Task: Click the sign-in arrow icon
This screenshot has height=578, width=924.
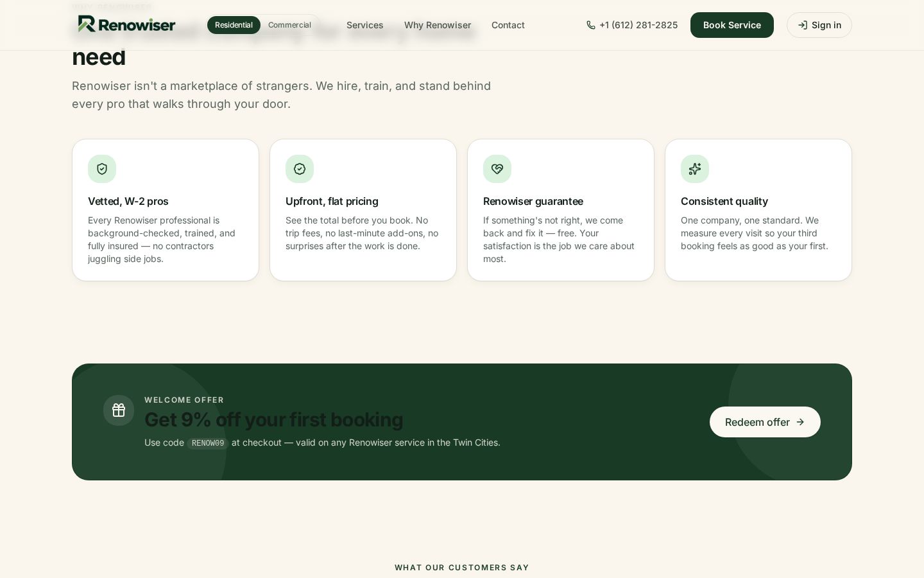Action: (x=803, y=25)
